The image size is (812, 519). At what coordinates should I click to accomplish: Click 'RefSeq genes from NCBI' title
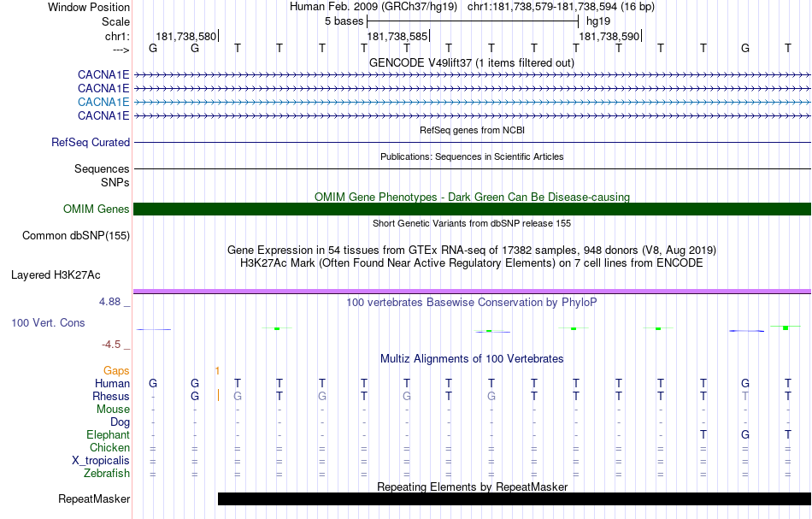point(472,130)
